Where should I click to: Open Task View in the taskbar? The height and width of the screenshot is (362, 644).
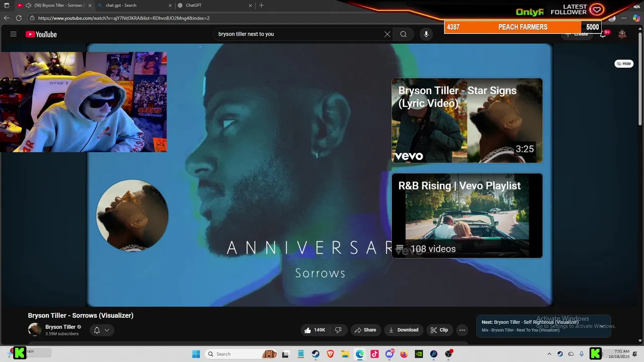tap(286, 354)
